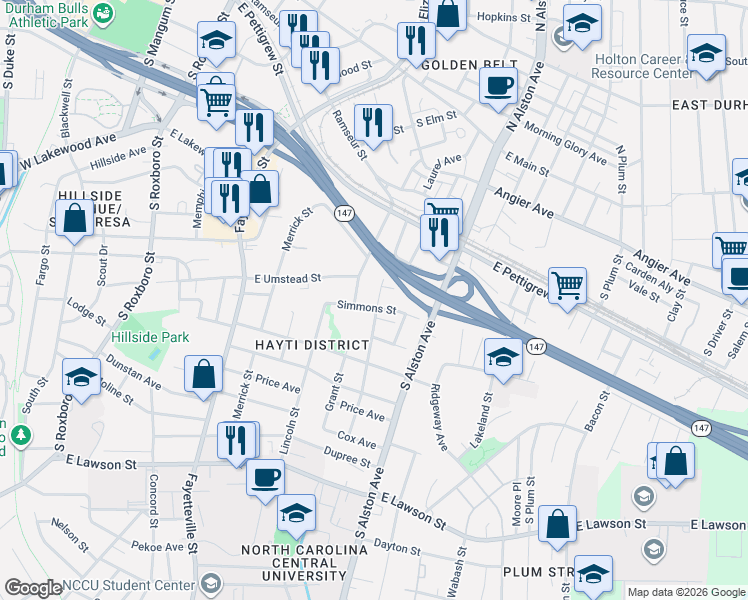Click the 147 highway shield near Merrick St
The width and height of the screenshot is (748, 600).
[x=344, y=213]
